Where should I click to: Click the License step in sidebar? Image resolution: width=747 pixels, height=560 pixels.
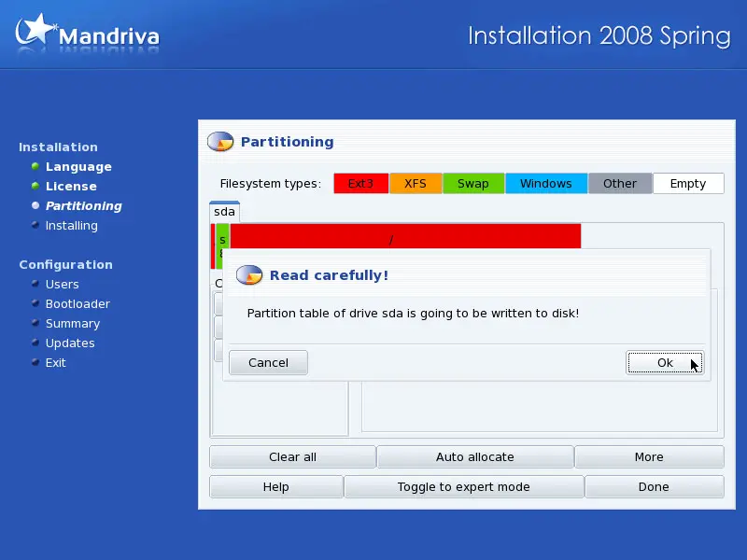(71, 186)
